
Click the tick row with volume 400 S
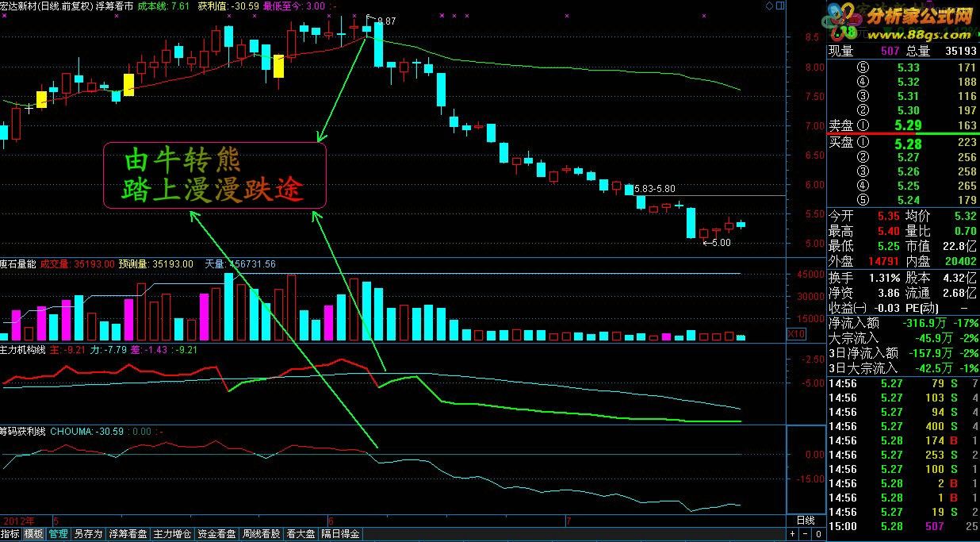pyautogui.click(x=903, y=426)
